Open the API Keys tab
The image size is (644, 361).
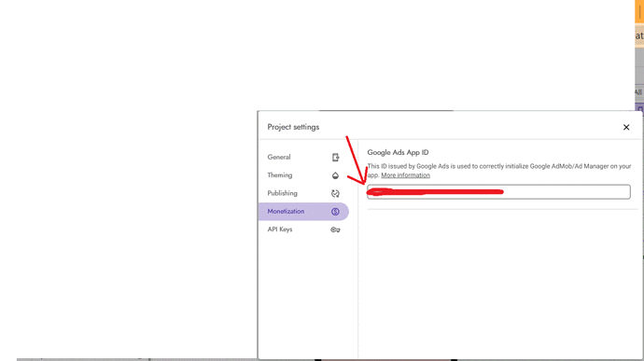pyautogui.click(x=303, y=229)
